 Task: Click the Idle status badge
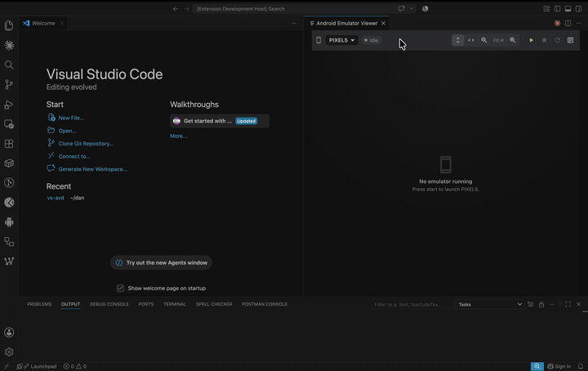[372, 40]
